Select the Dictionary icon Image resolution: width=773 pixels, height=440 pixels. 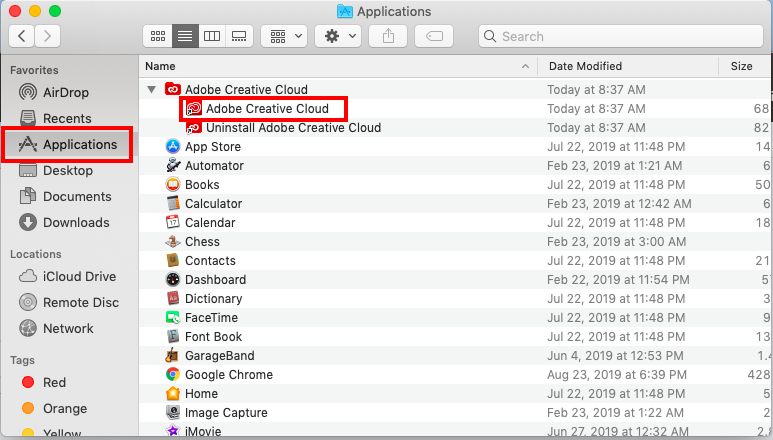click(173, 298)
